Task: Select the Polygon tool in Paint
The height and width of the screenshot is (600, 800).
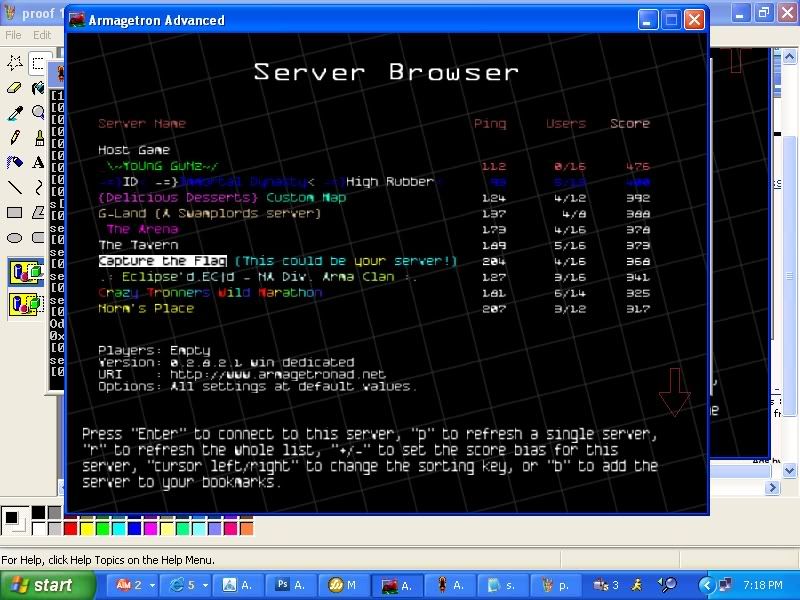Action: (x=39, y=212)
